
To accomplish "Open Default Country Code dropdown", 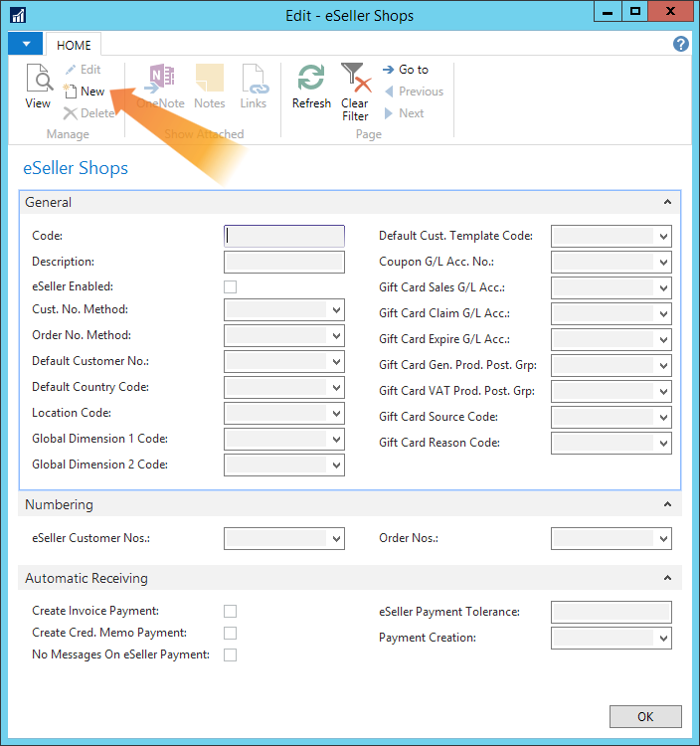I will 337,387.
